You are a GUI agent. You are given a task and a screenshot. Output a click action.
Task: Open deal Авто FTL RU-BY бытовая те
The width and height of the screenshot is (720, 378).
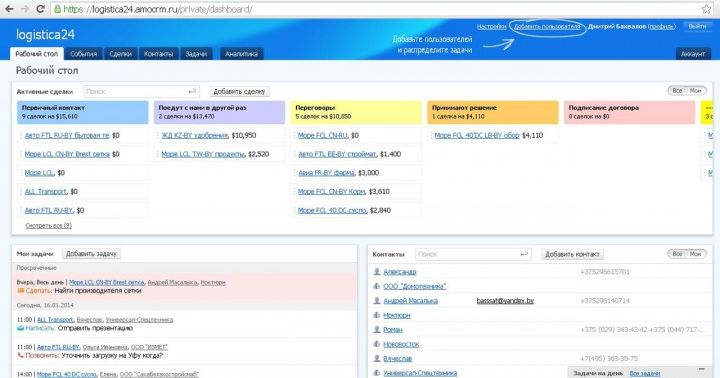(x=67, y=135)
